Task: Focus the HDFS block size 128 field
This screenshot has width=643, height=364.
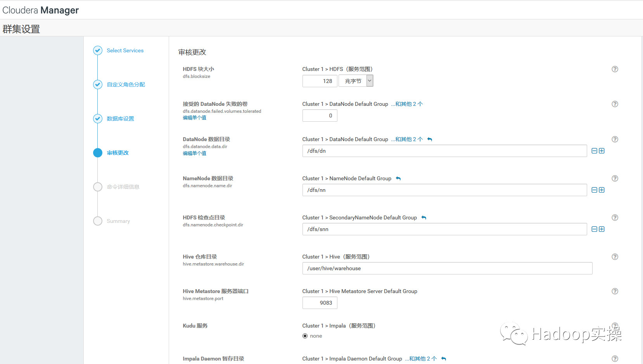Action: pos(320,81)
